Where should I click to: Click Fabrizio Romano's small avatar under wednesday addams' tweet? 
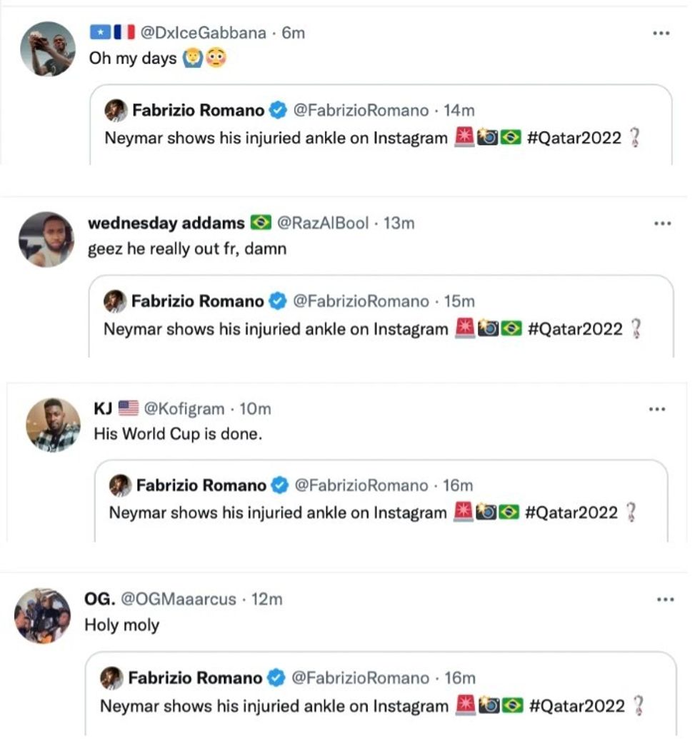(x=114, y=301)
